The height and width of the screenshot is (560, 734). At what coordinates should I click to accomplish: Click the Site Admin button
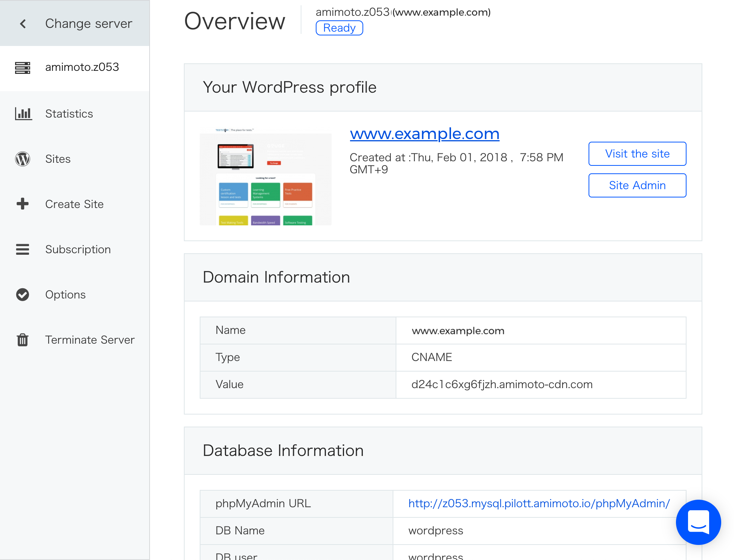637,185
